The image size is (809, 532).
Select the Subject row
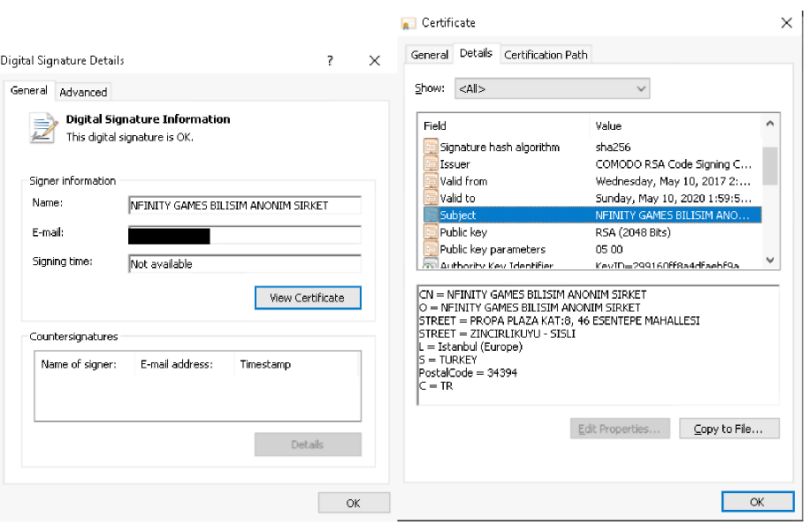pyautogui.click(x=591, y=215)
